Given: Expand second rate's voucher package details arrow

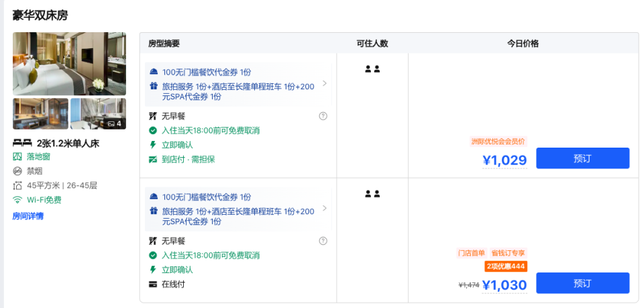Looking at the screenshot, I should tap(325, 208).
